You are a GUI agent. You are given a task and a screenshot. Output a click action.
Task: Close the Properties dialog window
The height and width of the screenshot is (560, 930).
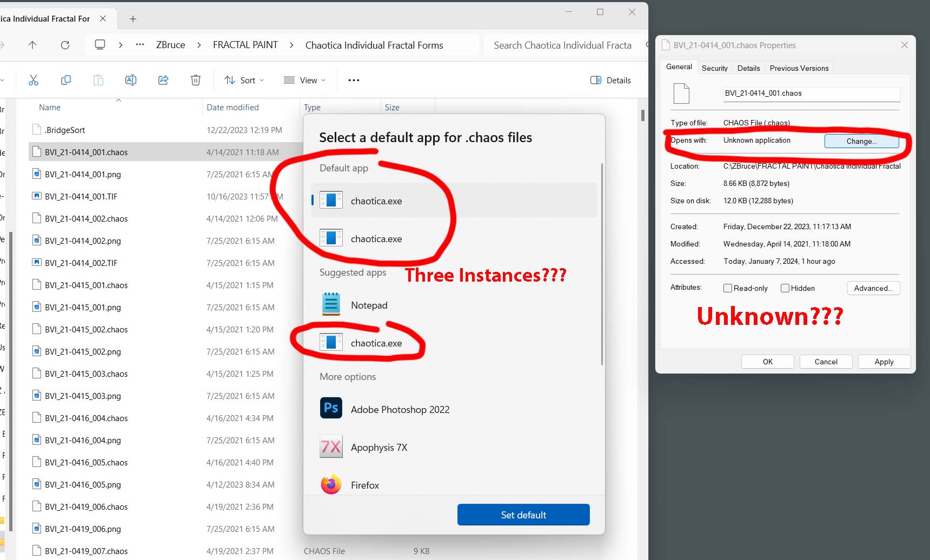[x=905, y=45]
